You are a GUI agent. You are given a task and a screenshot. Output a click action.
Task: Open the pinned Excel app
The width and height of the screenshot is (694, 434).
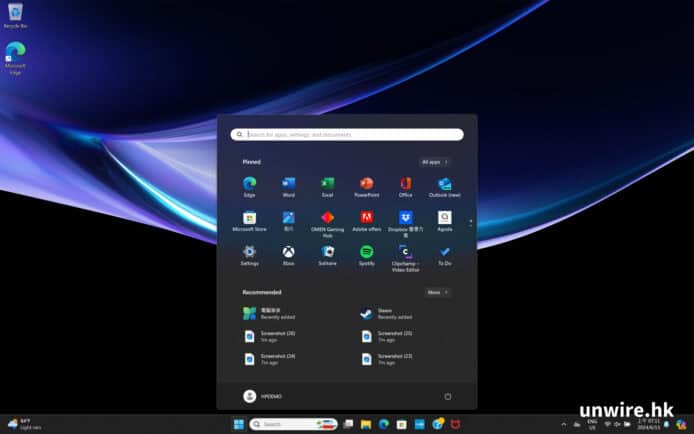(327, 184)
